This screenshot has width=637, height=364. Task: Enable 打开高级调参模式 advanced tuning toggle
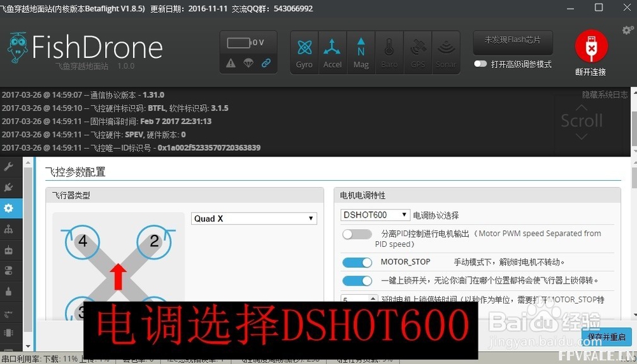tap(480, 64)
